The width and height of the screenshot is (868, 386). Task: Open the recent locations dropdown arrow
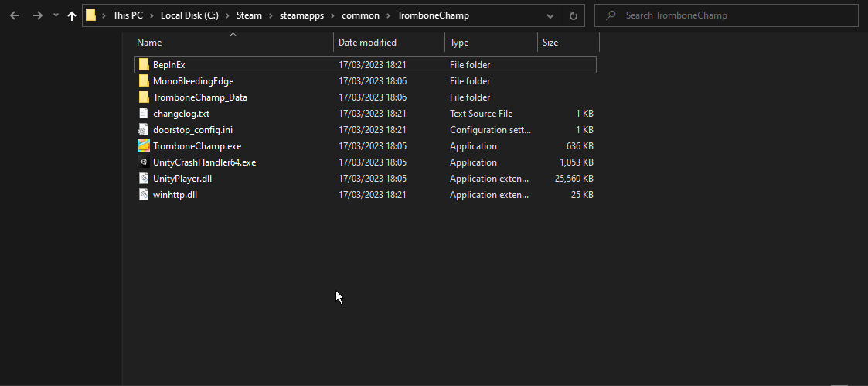56,15
